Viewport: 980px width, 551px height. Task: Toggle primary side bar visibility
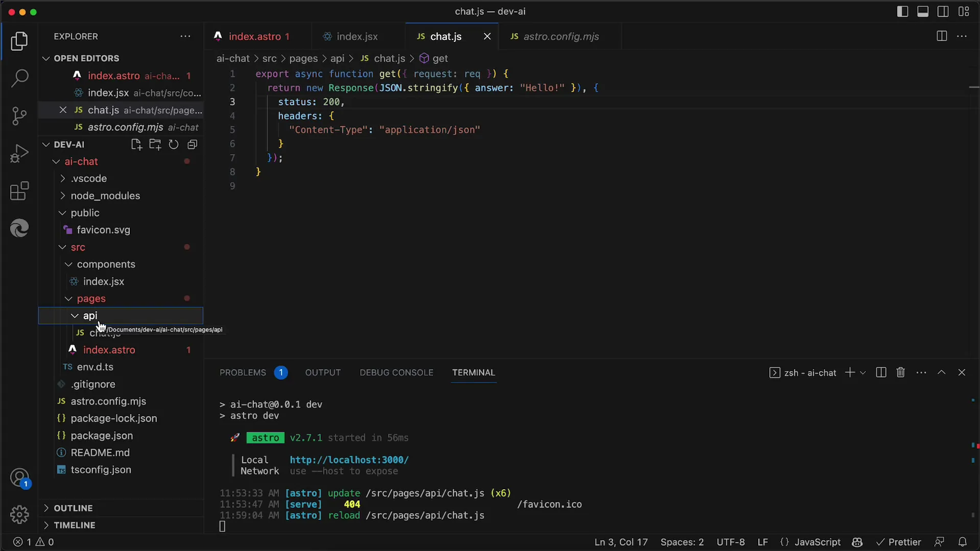click(902, 11)
